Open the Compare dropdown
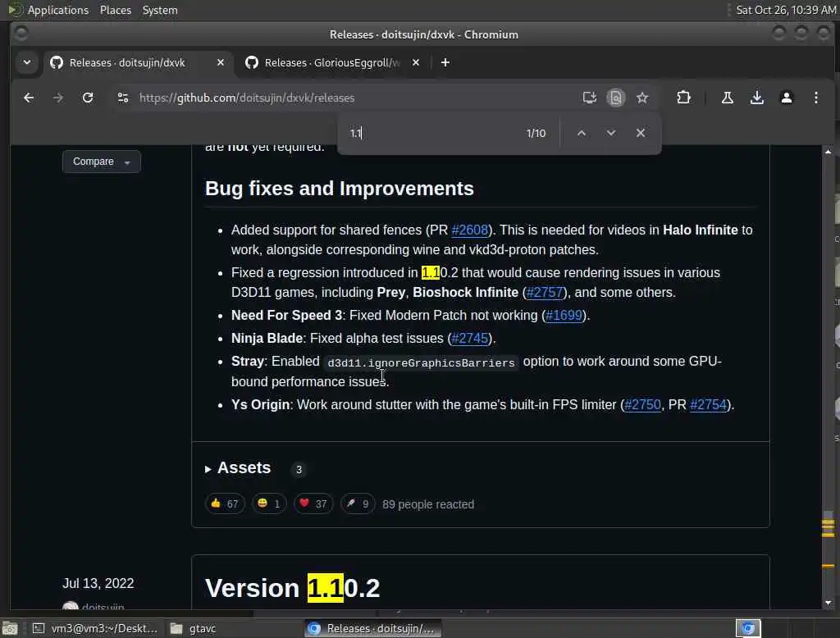 [101, 162]
